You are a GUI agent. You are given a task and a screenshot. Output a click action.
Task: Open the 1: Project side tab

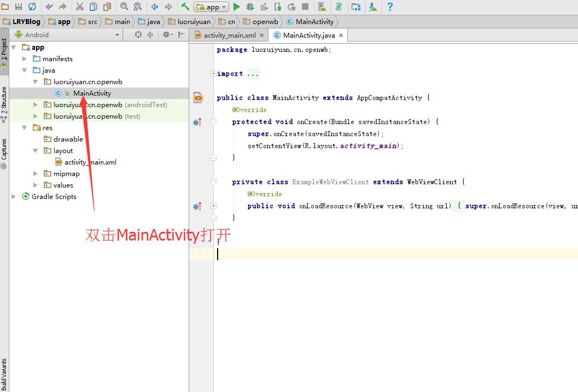point(4,52)
